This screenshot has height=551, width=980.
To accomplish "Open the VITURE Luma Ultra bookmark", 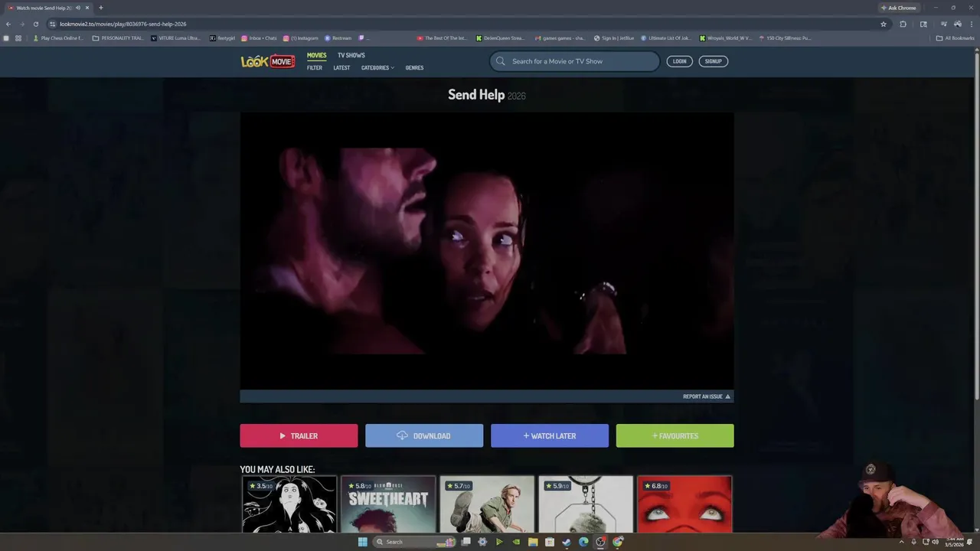I will (176, 37).
